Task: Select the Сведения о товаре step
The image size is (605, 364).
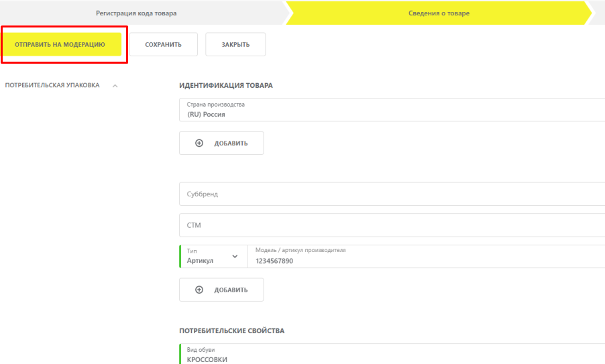Action: pyautogui.click(x=439, y=13)
